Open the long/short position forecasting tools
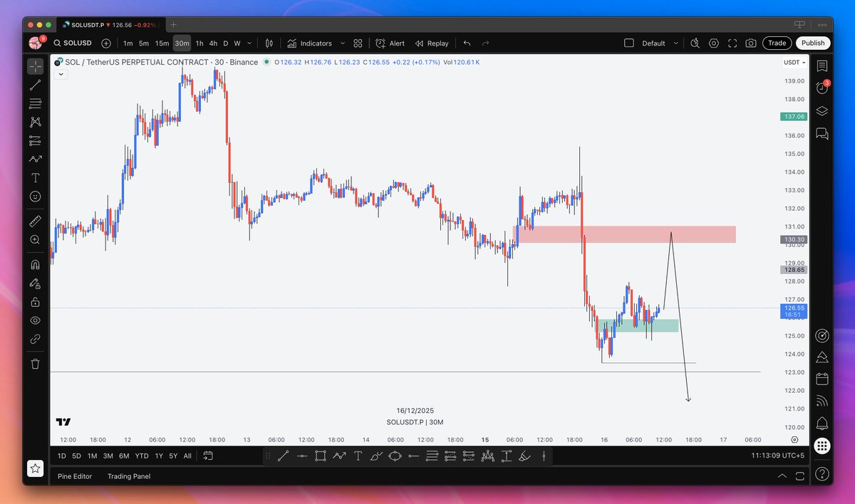 pyautogui.click(x=36, y=140)
